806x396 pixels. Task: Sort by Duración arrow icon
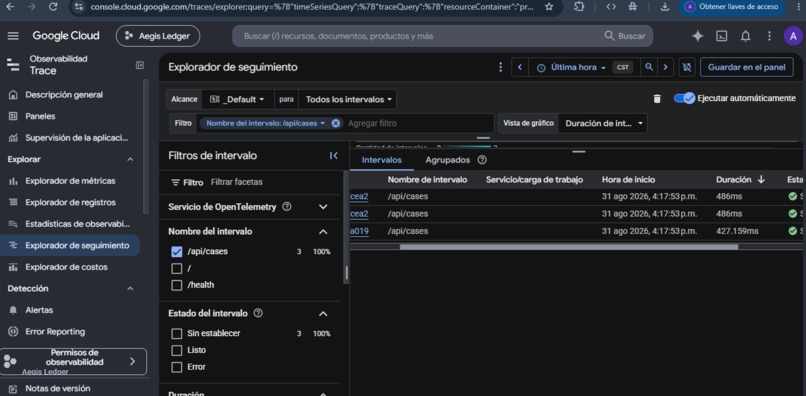click(761, 179)
